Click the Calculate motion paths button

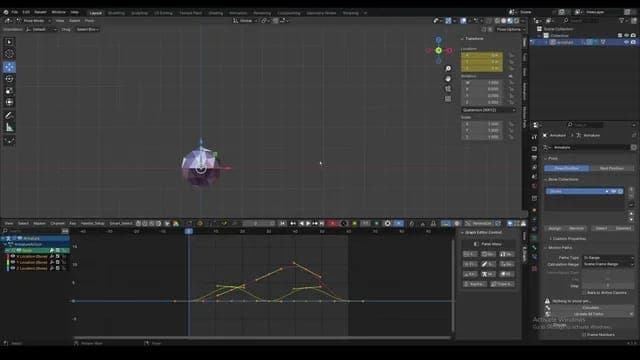590,308
